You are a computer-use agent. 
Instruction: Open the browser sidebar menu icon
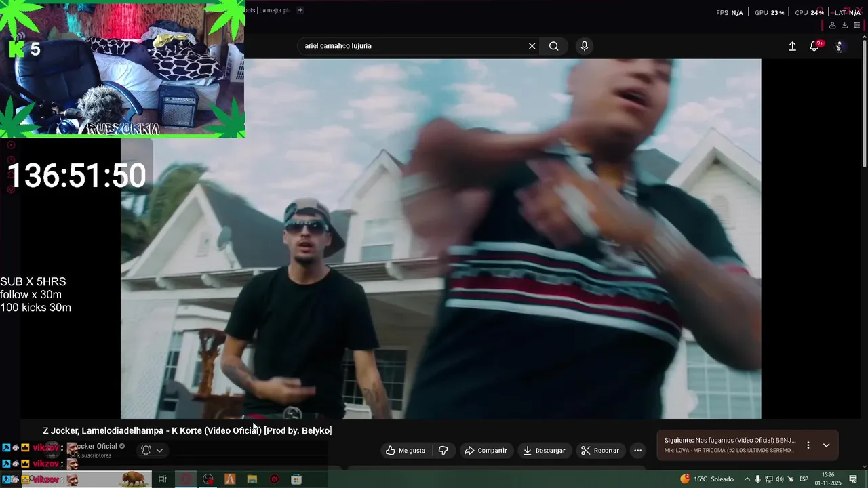pos(856,26)
